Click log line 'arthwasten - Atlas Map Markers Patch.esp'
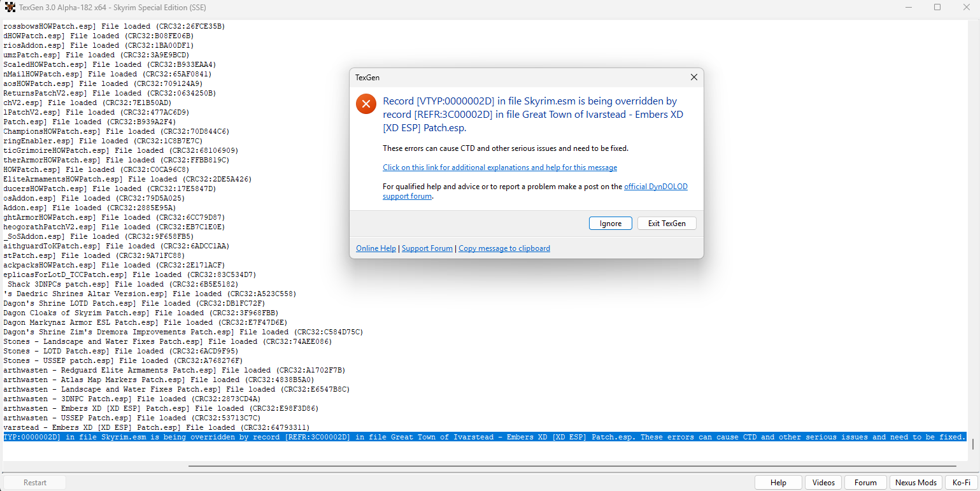The width and height of the screenshot is (980, 491). pyautogui.click(x=159, y=380)
